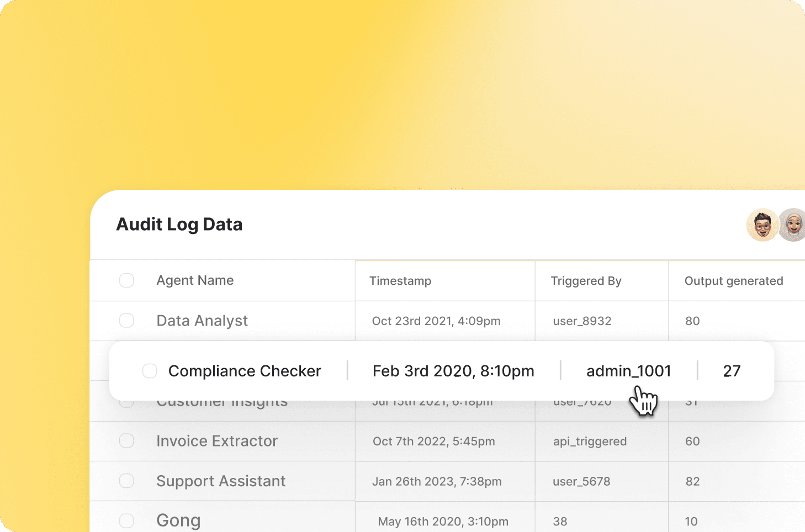This screenshot has width=805, height=532.
Task: Open the Data Analyst agent entry
Action: 202,321
